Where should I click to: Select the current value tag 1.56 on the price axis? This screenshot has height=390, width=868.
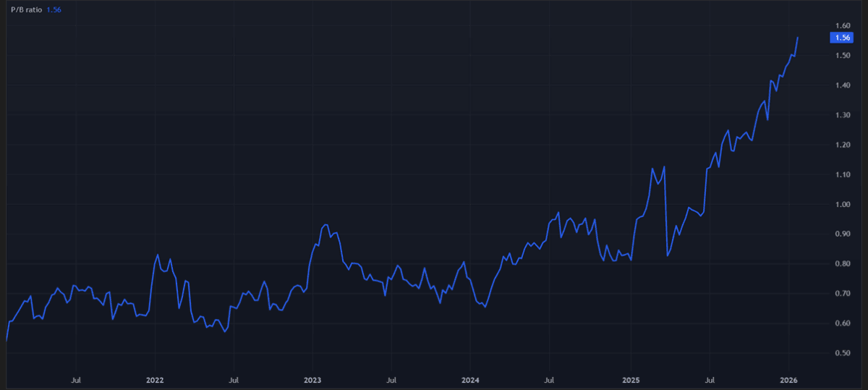[x=843, y=38]
